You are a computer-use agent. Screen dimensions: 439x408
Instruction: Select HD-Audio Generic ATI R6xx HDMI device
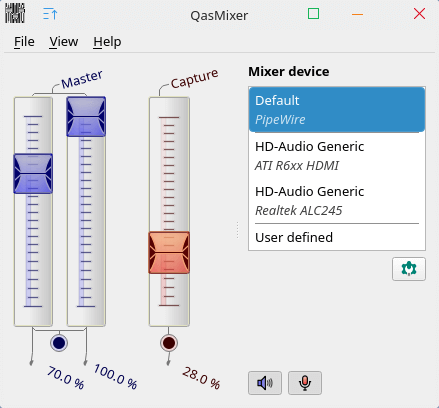(337, 156)
